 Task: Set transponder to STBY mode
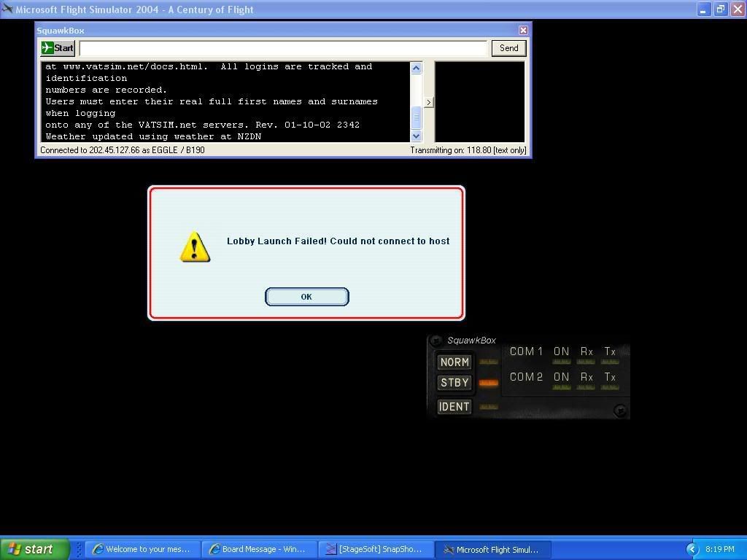pos(454,383)
